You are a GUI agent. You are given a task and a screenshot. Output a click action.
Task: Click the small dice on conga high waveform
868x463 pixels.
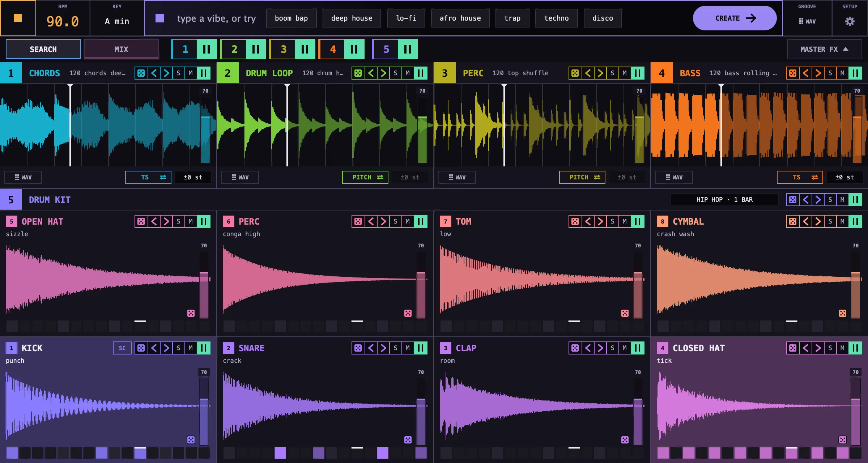(x=408, y=313)
